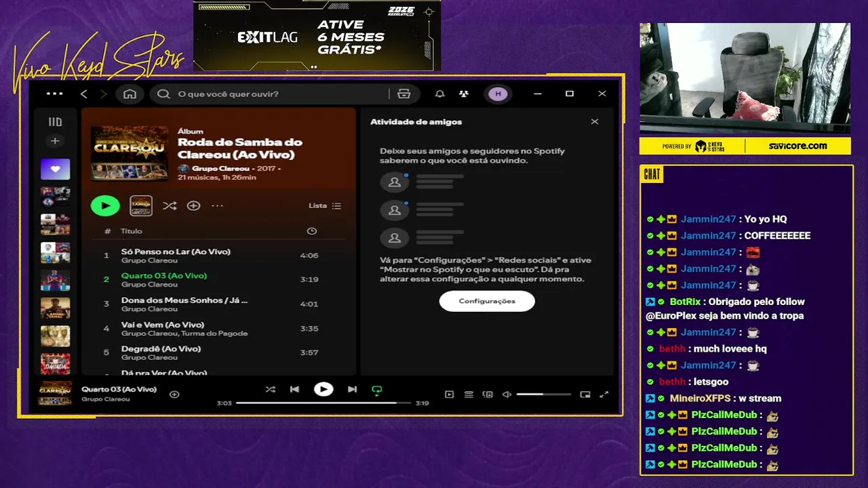Open the 'Lista' view mode dropdown
The width and height of the screenshot is (868, 488).
pyautogui.click(x=325, y=205)
